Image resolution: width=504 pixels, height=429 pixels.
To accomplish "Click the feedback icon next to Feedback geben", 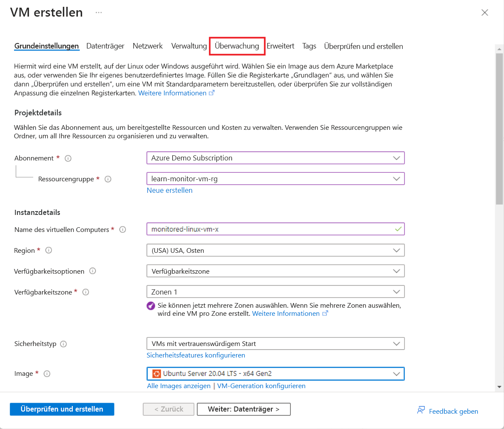I will click(421, 410).
